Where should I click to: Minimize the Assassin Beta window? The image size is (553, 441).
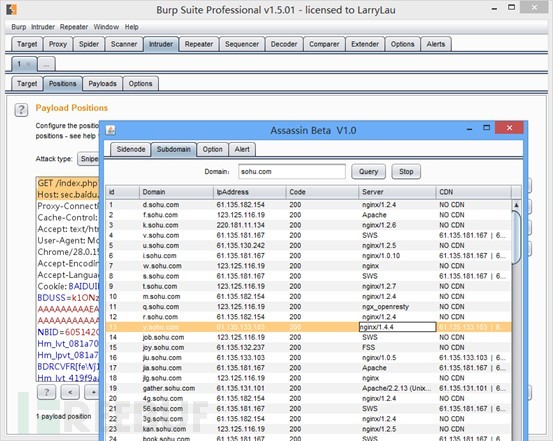[469, 129]
